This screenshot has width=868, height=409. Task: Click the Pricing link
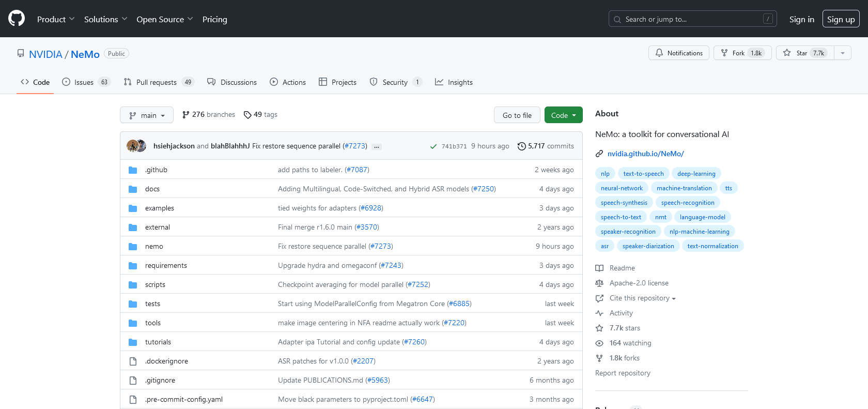click(215, 19)
